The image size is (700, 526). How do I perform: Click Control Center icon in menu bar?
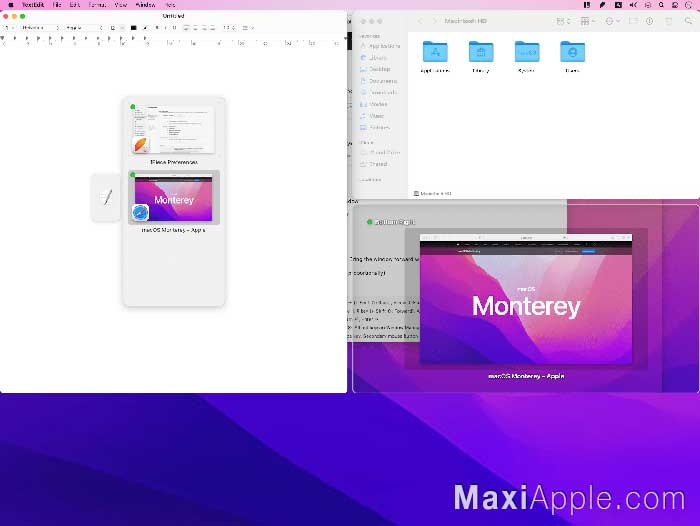coord(675,5)
